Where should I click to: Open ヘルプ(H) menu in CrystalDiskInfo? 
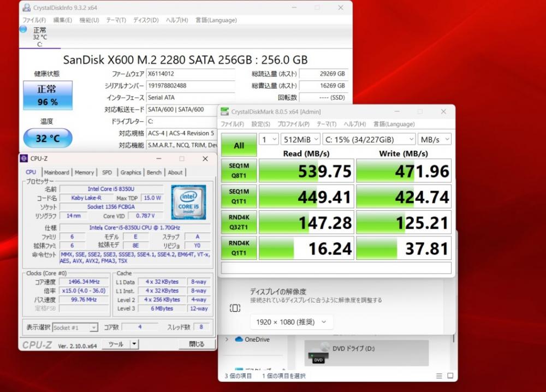point(177,20)
